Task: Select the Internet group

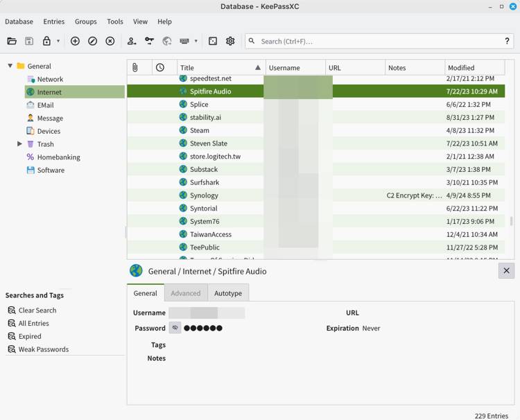Action: pos(75,91)
